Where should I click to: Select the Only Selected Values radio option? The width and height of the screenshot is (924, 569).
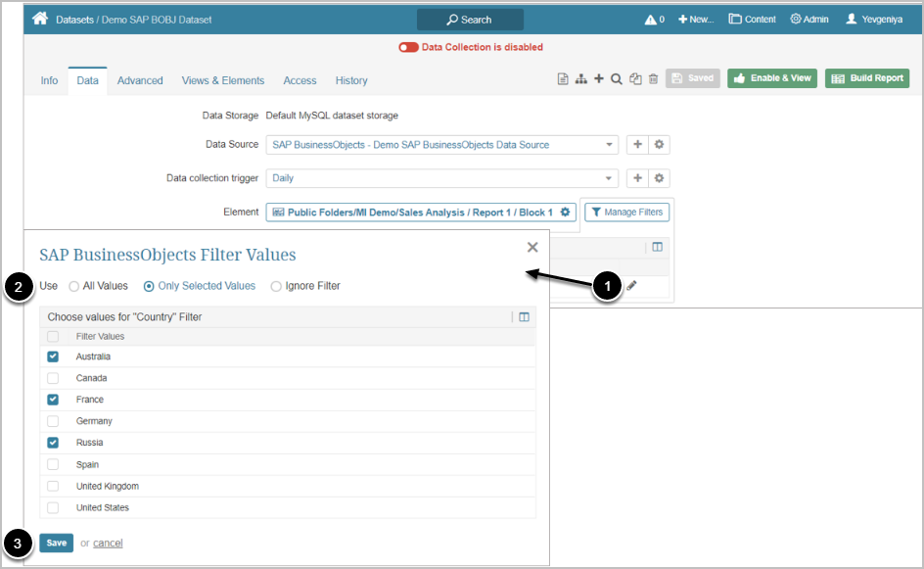pos(149,286)
